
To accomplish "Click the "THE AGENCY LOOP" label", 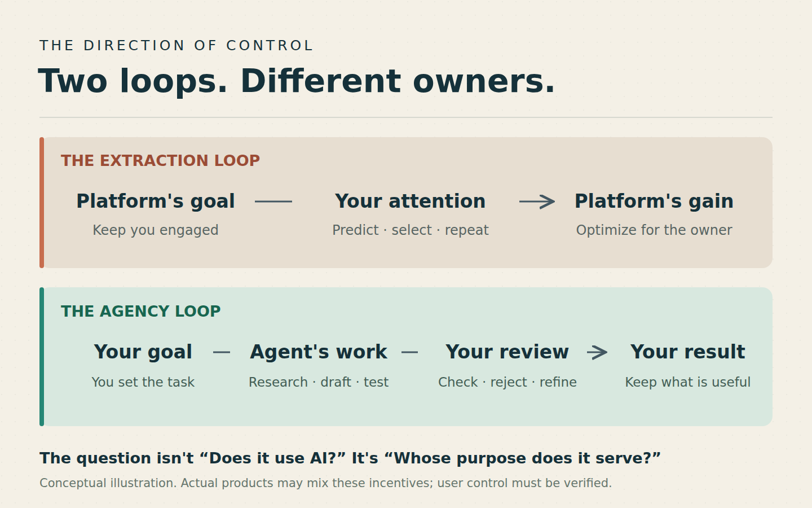I will pos(141,311).
